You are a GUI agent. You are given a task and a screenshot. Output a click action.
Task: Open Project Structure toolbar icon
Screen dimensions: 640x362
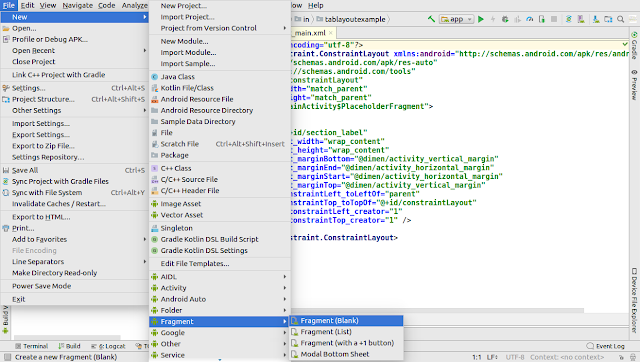point(608,19)
